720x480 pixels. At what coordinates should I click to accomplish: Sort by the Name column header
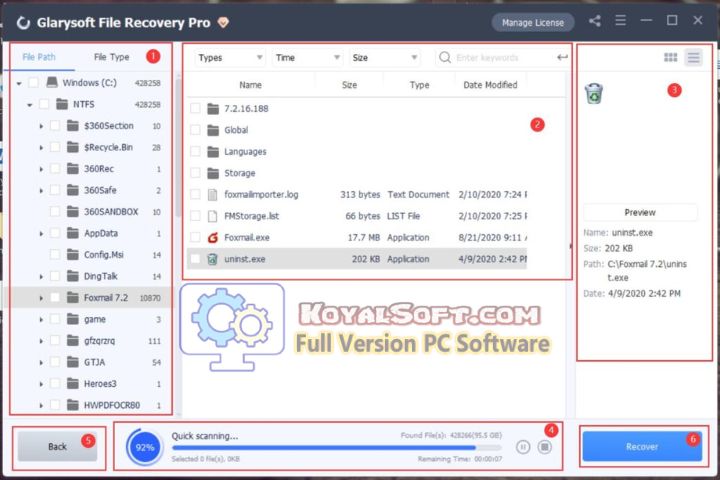pos(250,85)
